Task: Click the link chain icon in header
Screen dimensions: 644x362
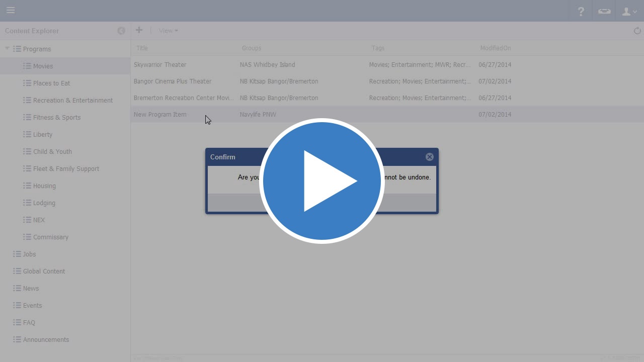Action: 604,11
